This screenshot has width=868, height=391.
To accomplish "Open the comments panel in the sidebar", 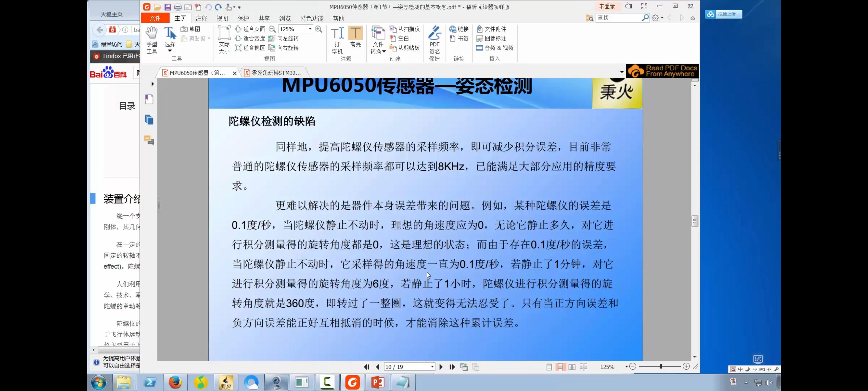I will point(149,140).
